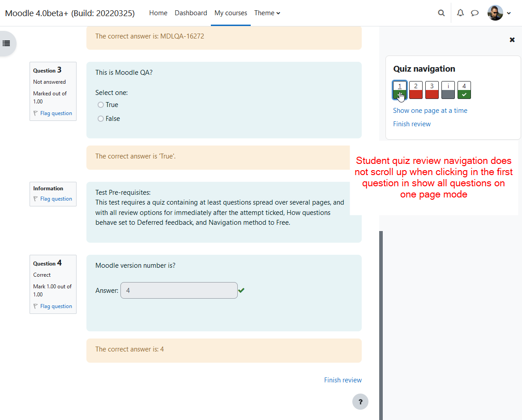Click the text 'Moodle version number is?'
Viewport: 522px width, 420px height.
click(135, 266)
